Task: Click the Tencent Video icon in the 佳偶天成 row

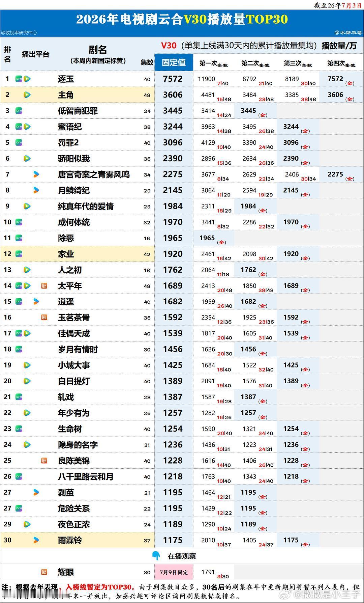Action: coord(27,333)
